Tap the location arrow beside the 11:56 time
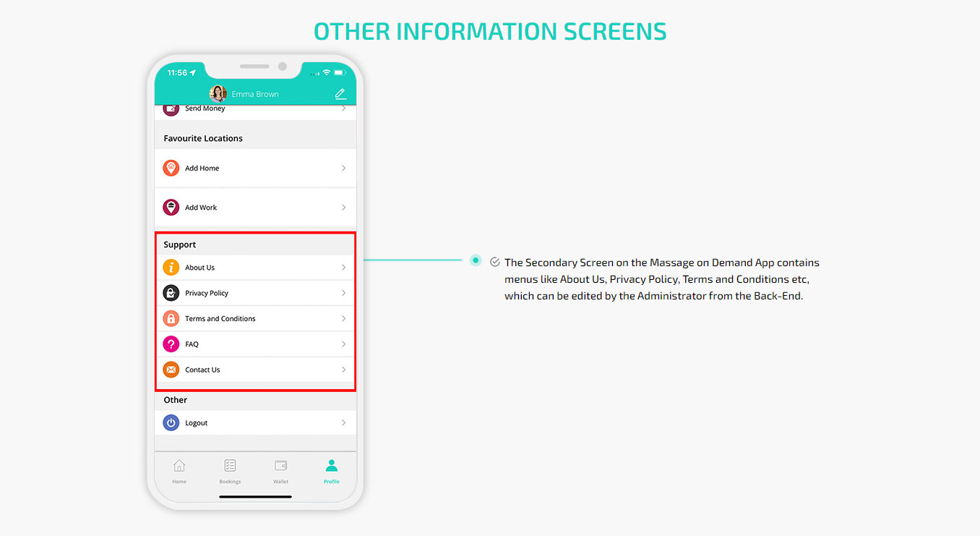 point(193,73)
